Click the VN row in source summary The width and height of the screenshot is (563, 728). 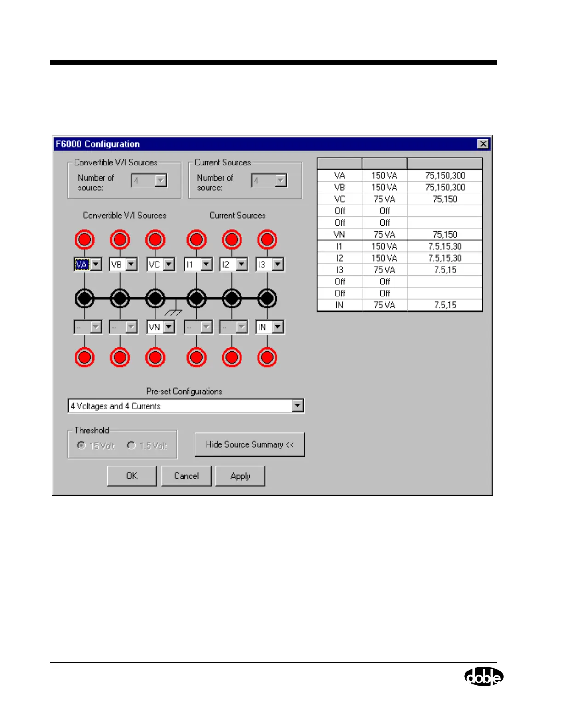400,234
